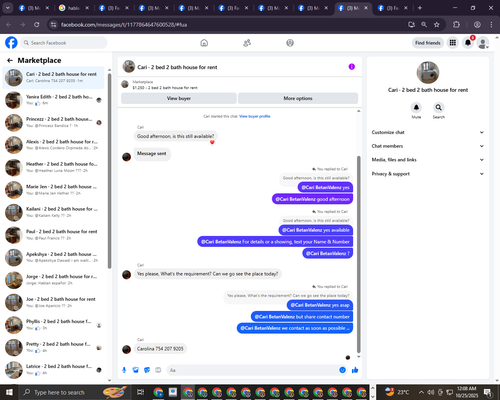
Task: Search in conversation with magnifier icon
Action: (439, 107)
